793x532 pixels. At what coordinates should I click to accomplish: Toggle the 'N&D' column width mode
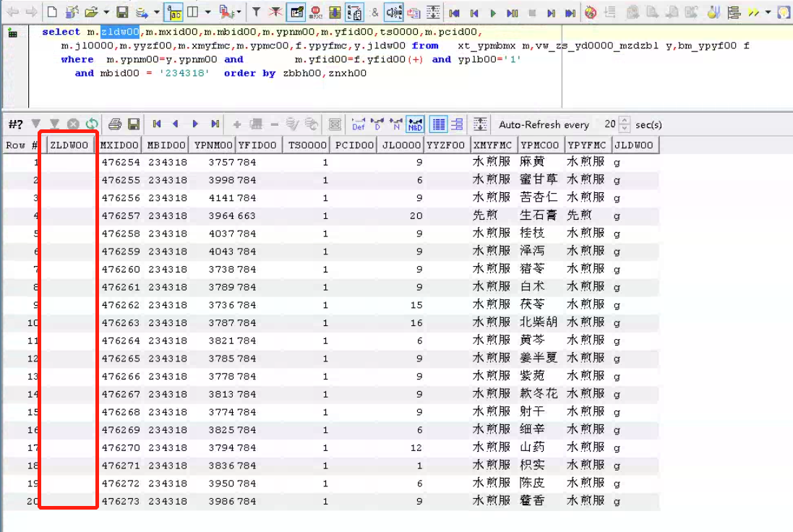coord(415,124)
